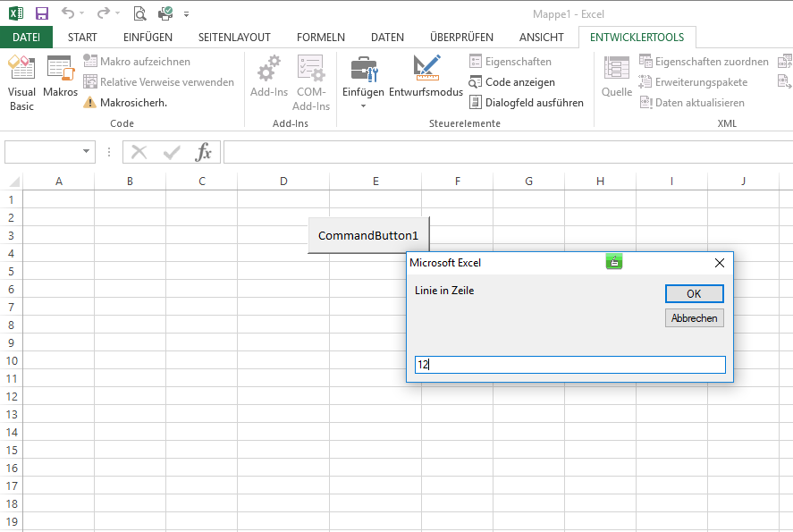
Task: Switch to the SEITENLAYOUT tab
Action: (x=234, y=38)
